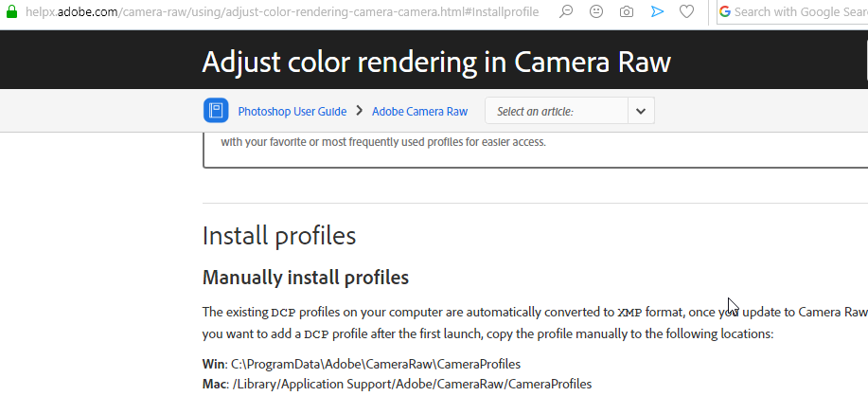Click the blue send arrow icon
This screenshot has width=868, height=396.
657,11
